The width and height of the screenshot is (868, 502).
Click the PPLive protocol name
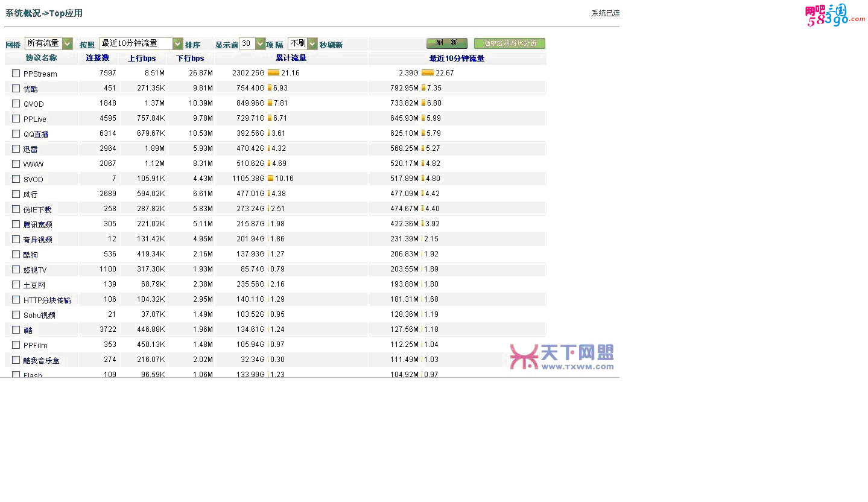35,119
